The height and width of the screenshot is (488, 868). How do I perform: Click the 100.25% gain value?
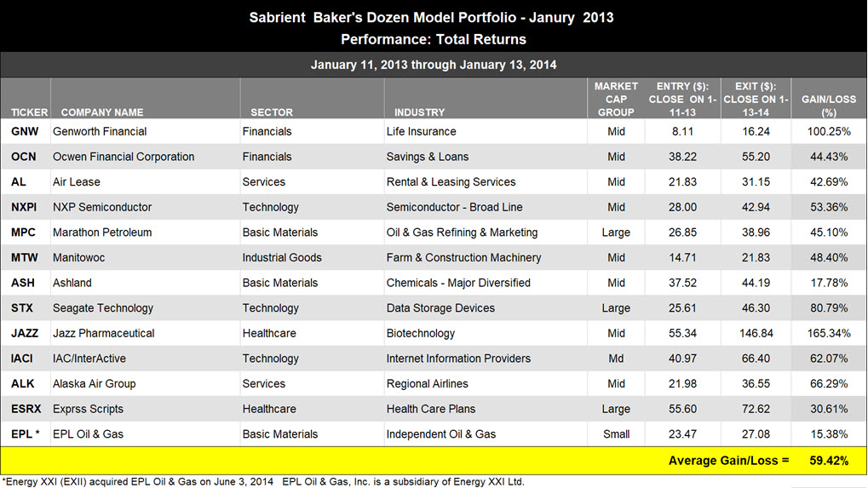(x=829, y=132)
